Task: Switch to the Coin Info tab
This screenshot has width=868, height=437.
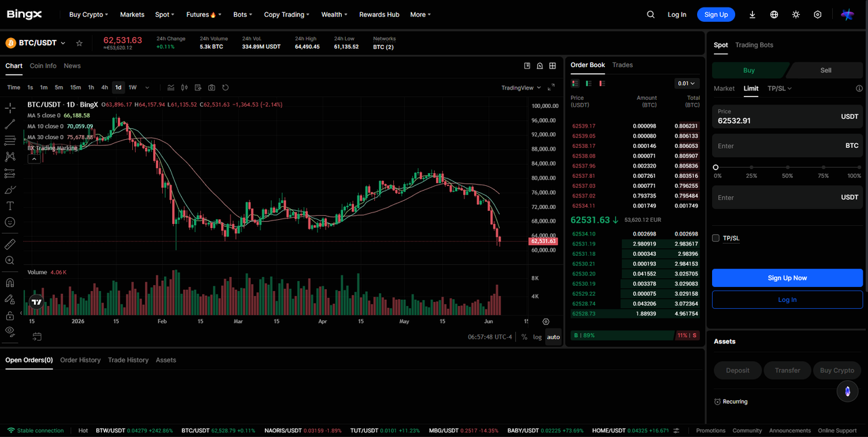Action: [x=43, y=66]
